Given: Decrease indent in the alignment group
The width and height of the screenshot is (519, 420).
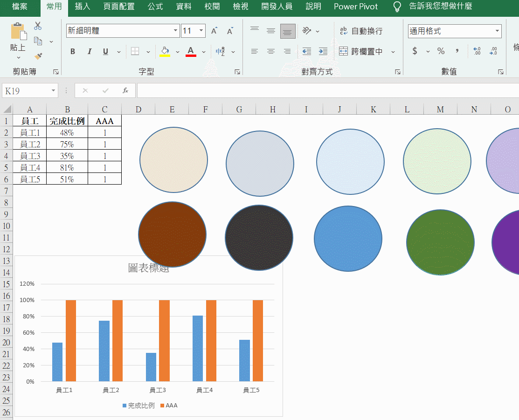Looking at the screenshot, I should tap(307, 51).
